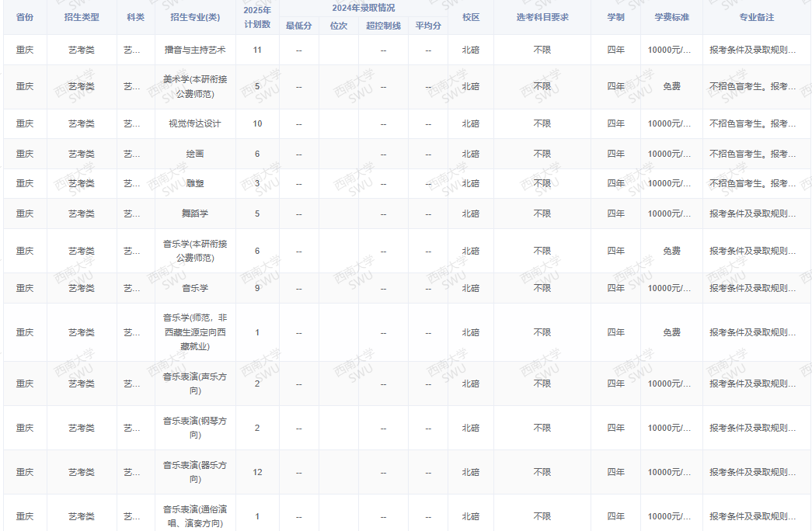Click the 超控制线 sub-header
This screenshot has width=812, height=531.
(383, 26)
